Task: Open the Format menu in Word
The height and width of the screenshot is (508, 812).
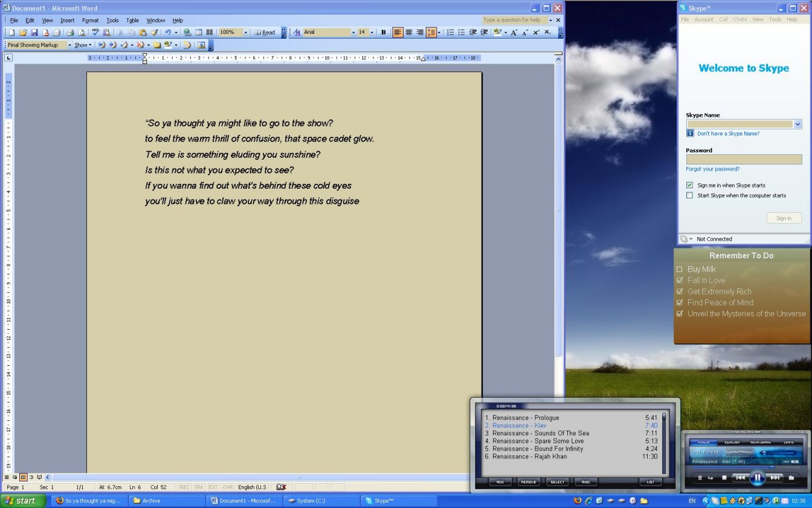Action: pos(90,21)
